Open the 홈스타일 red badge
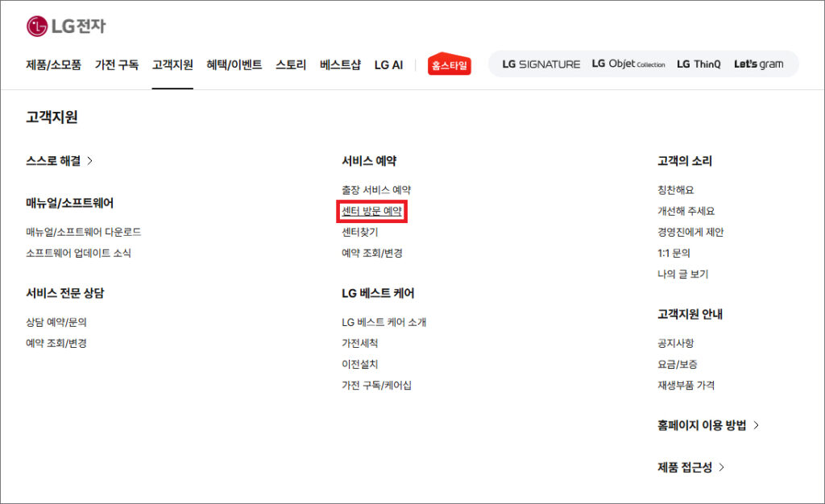This screenshot has height=504, width=825. coord(449,65)
